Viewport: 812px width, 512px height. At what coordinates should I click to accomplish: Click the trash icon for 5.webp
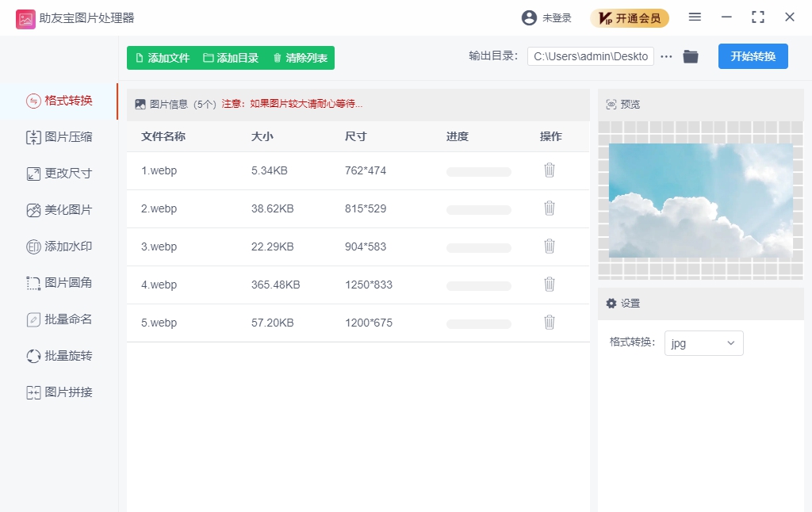pos(549,323)
